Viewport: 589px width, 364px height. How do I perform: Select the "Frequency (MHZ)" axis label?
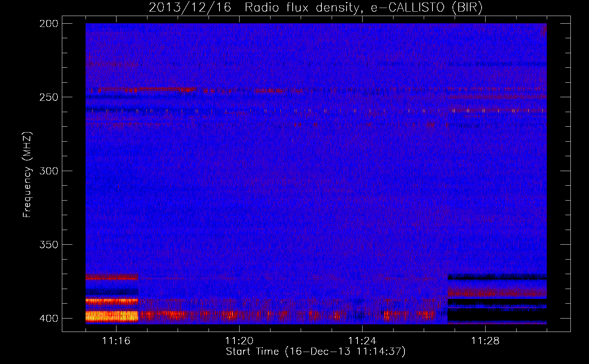click(27, 175)
